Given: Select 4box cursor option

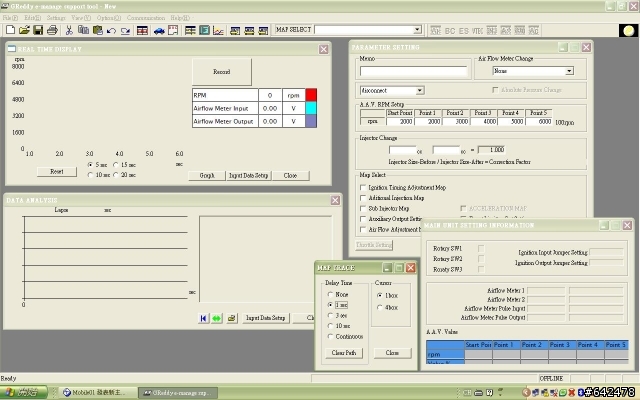Looking at the screenshot, I should 380,307.
